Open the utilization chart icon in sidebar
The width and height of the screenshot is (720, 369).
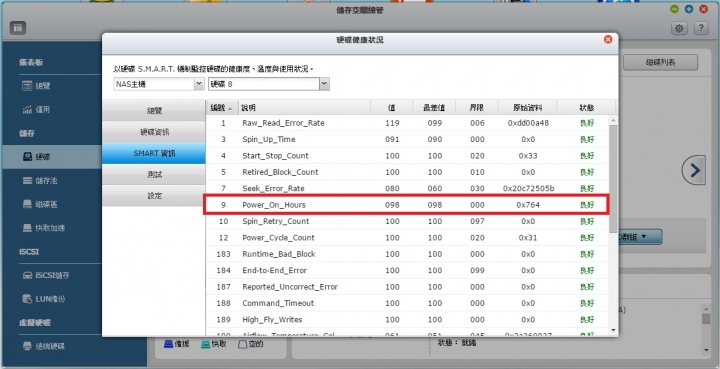(27, 109)
